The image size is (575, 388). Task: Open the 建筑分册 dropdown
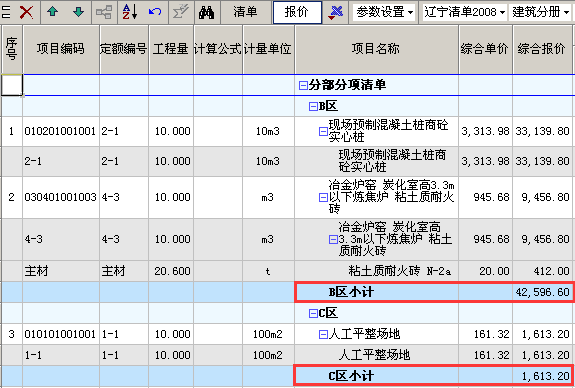pyautogui.click(x=541, y=12)
